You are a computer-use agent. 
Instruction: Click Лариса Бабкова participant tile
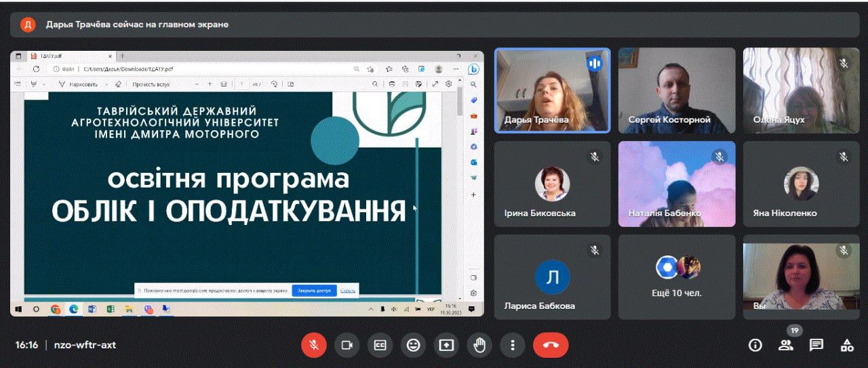coord(552,277)
